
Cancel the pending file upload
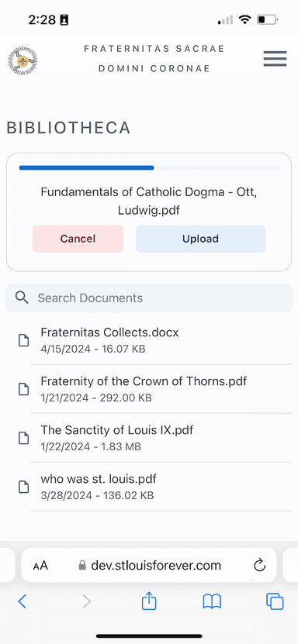coord(78,239)
